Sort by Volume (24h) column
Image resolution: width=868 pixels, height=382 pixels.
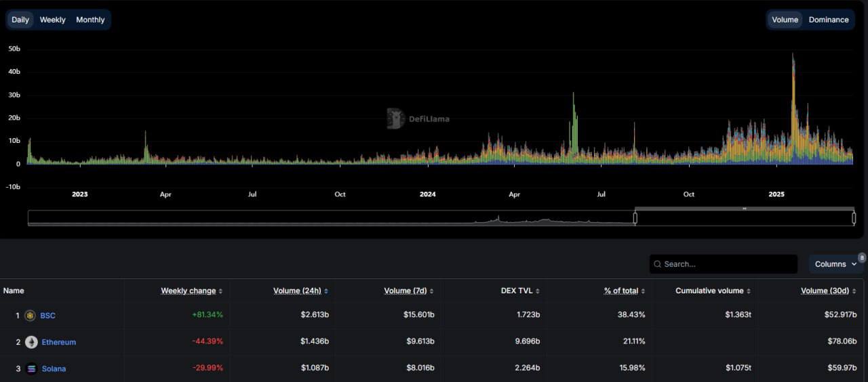tap(300, 291)
